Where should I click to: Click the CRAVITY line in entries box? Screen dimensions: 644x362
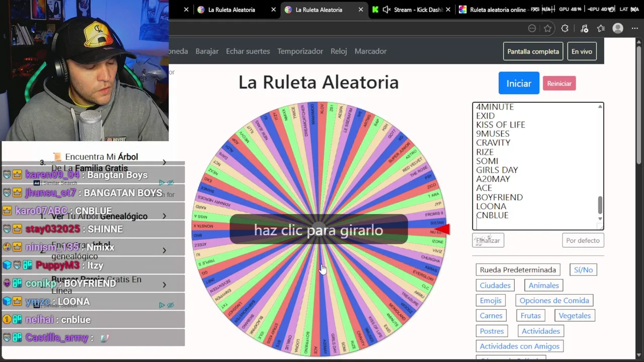pos(493,143)
